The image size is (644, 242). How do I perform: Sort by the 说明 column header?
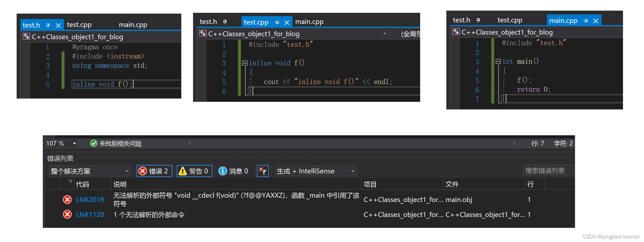tap(120, 184)
